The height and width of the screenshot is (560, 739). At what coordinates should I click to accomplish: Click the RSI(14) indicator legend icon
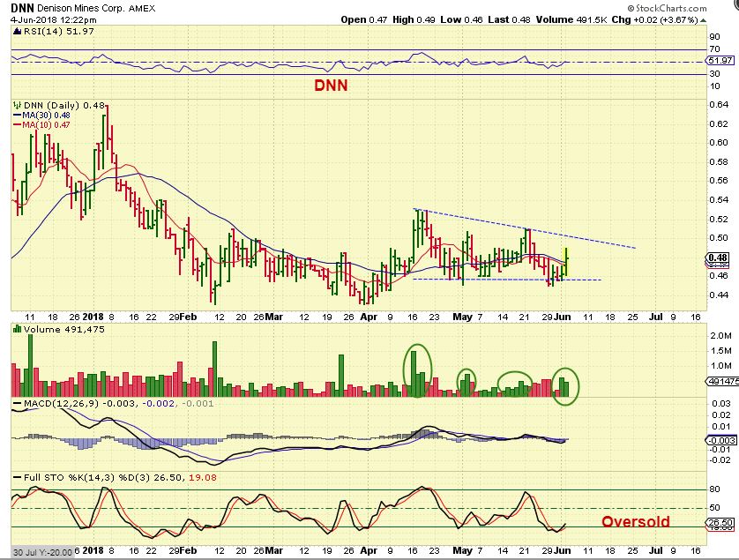[x=18, y=32]
